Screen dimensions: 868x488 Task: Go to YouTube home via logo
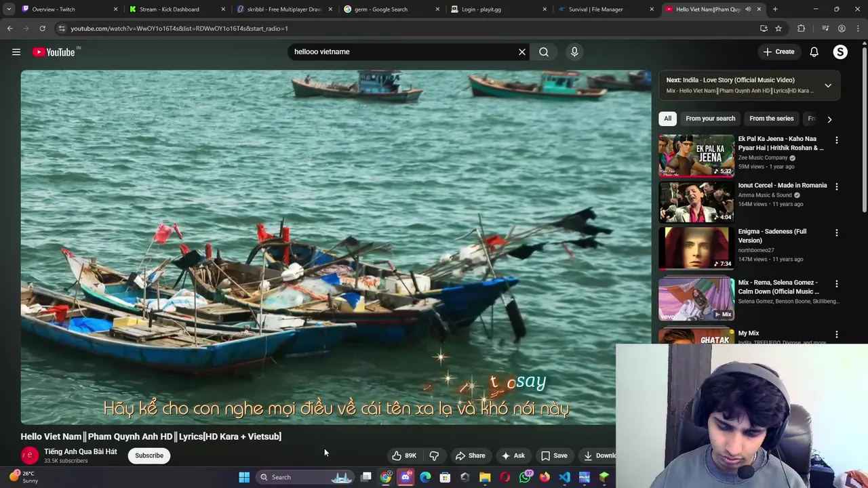click(54, 52)
